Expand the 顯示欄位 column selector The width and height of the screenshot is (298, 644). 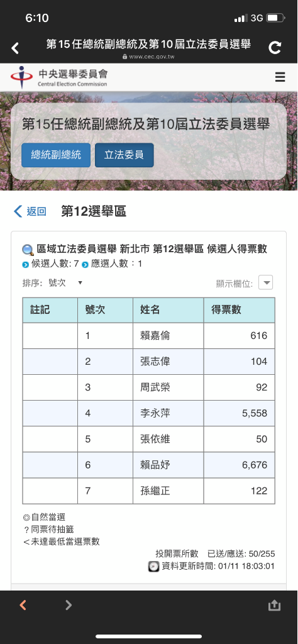point(265,282)
